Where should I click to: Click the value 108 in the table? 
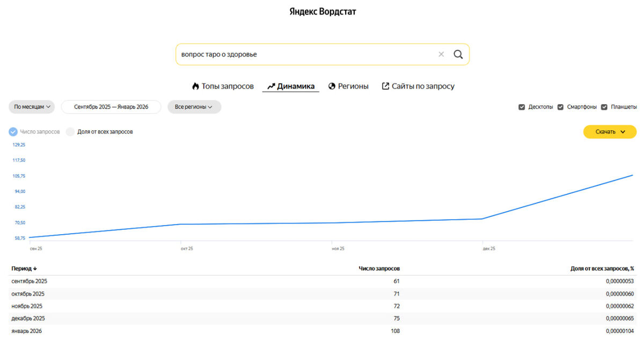coord(396,331)
